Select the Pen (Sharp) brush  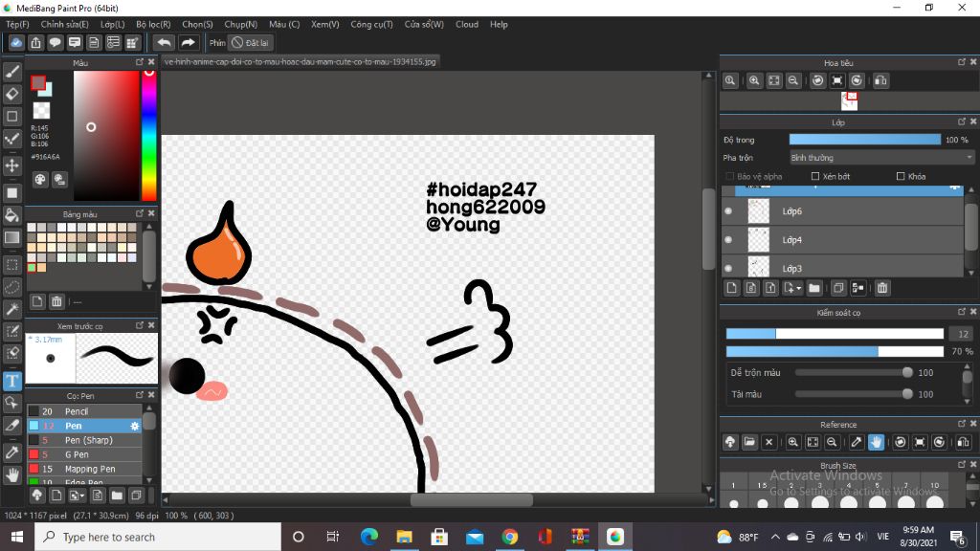click(84, 440)
